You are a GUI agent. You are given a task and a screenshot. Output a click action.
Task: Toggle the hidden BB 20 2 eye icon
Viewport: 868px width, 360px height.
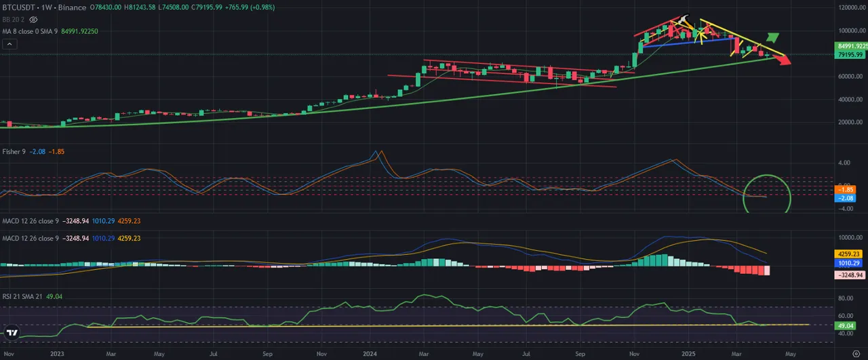coord(33,20)
